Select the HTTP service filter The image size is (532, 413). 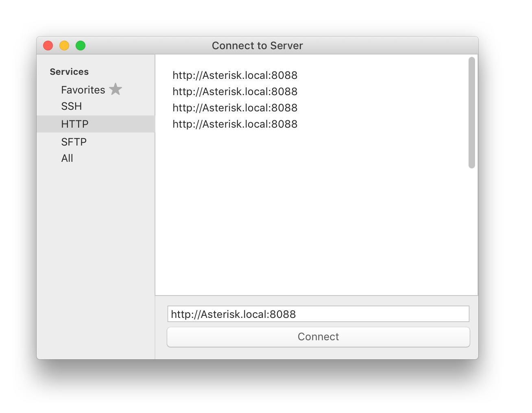tap(74, 124)
